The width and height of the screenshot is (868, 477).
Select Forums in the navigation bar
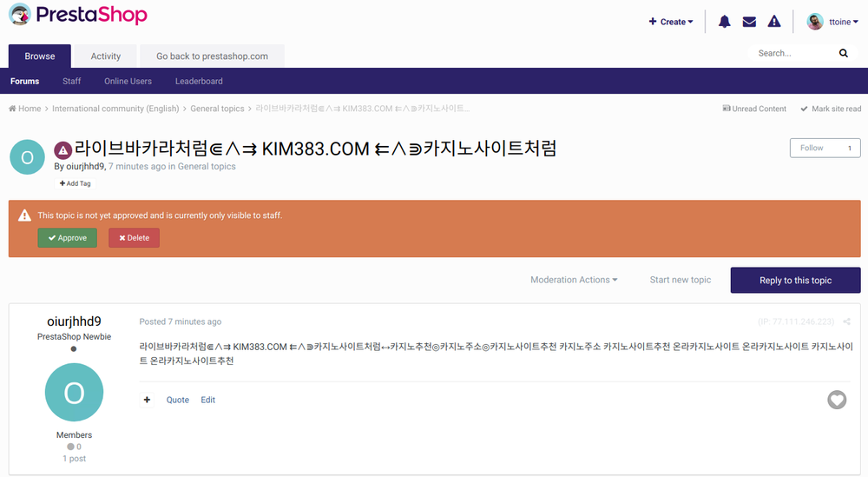pyautogui.click(x=25, y=81)
